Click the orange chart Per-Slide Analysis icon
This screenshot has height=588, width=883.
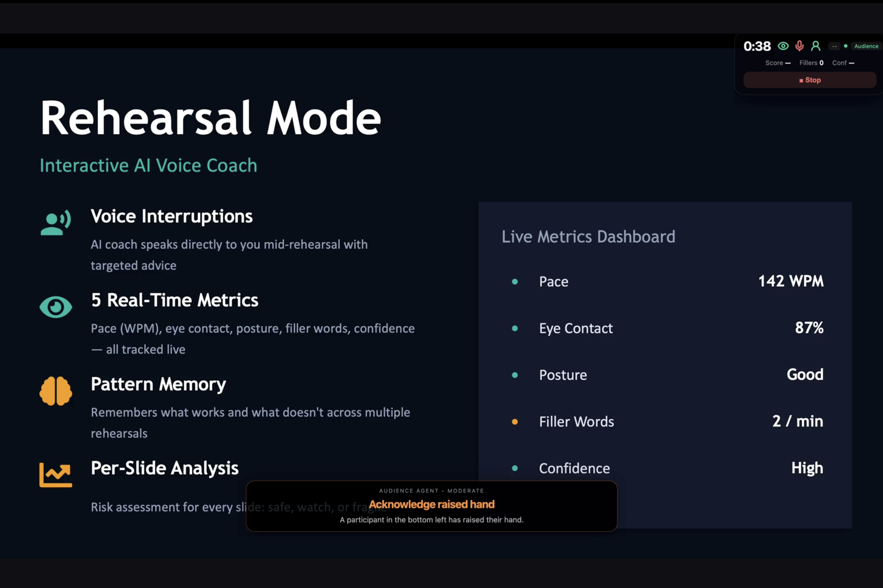pyautogui.click(x=56, y=475)
